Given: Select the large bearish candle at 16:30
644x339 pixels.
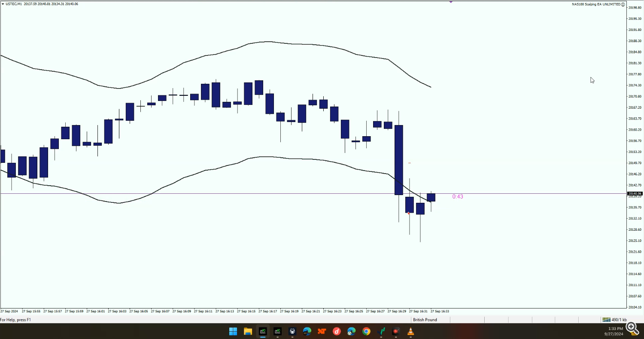Looking at the screenshot, I should pos(399,160).
